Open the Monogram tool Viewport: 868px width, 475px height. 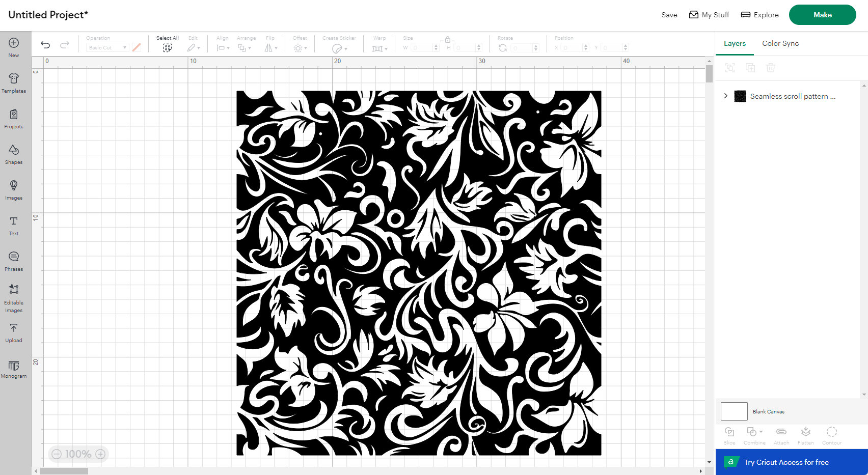point(14,368)
